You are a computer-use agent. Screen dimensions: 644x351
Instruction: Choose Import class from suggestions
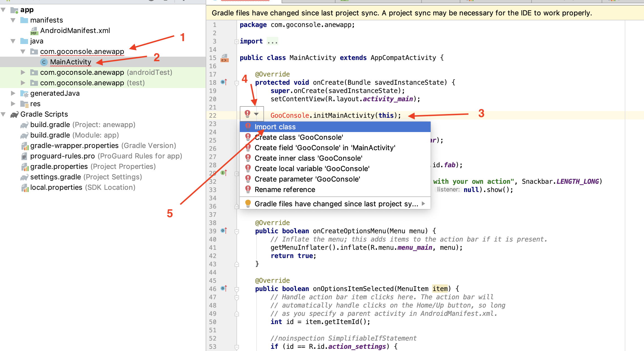point(335,127)
